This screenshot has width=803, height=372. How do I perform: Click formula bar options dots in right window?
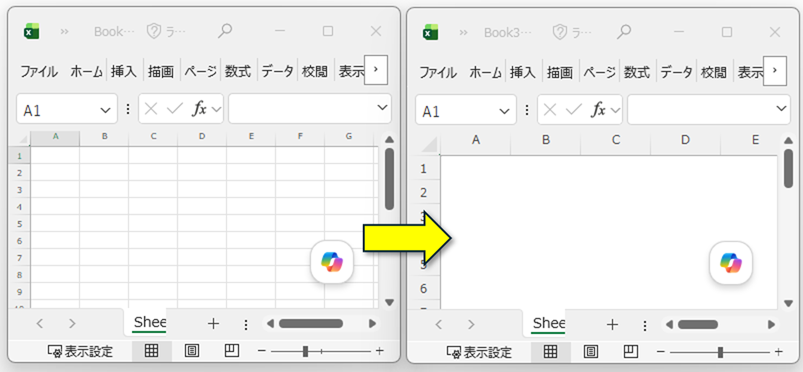527,109
